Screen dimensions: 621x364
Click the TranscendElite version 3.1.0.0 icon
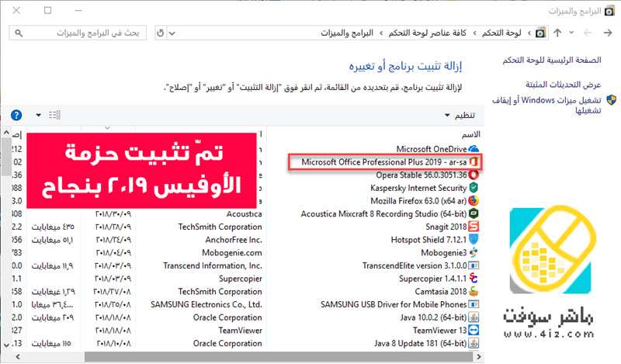[x=474, y=265]
